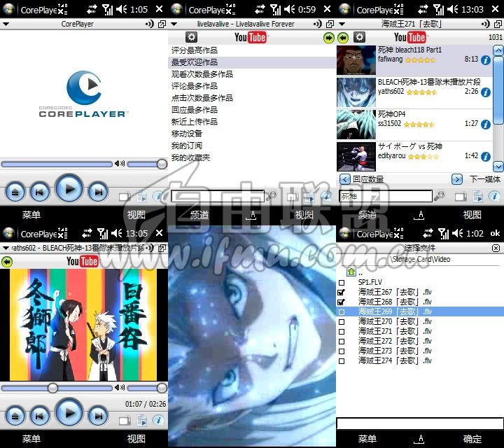The image size is (504, 448).
Task: Click playlist icon in the 13:05 playback screen
Action: point(141,421)
